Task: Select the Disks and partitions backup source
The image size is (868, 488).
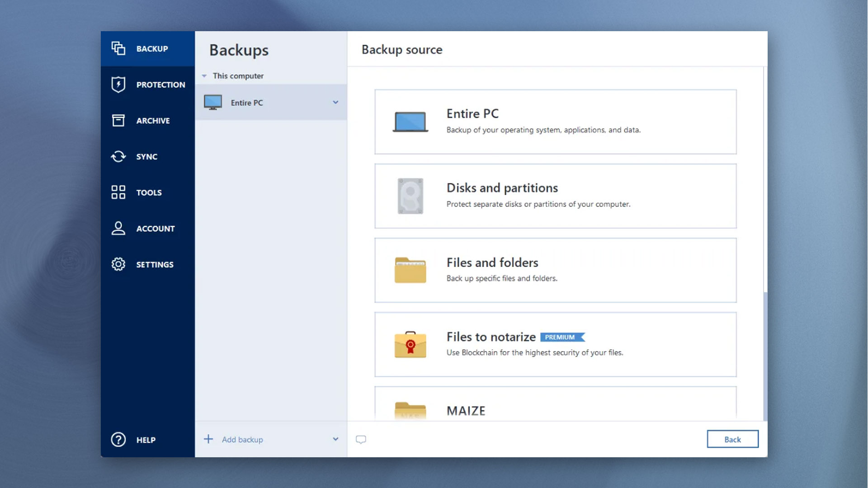Action: click(556, 196)
